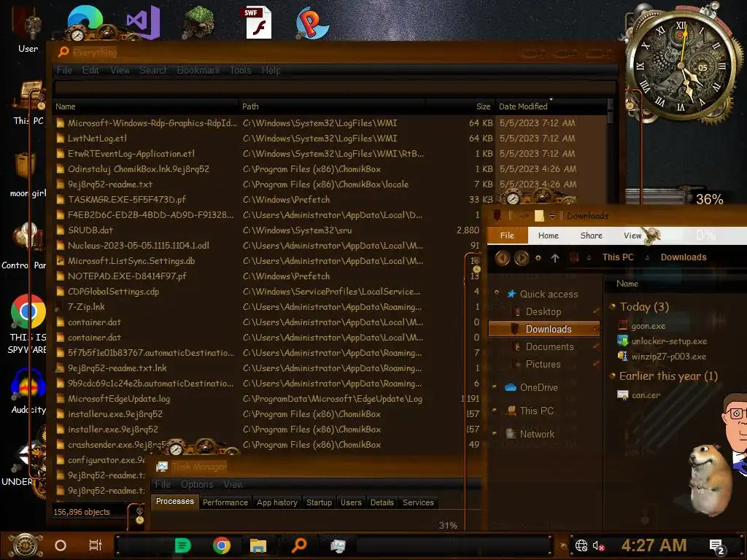
Task: Sort results by Date Modified column
Action: (x=551, y=106)
